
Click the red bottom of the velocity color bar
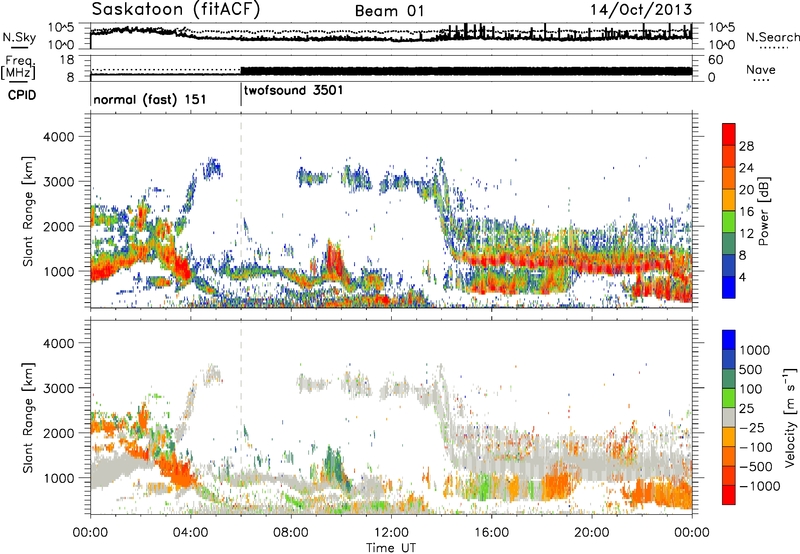click(729, 495)
